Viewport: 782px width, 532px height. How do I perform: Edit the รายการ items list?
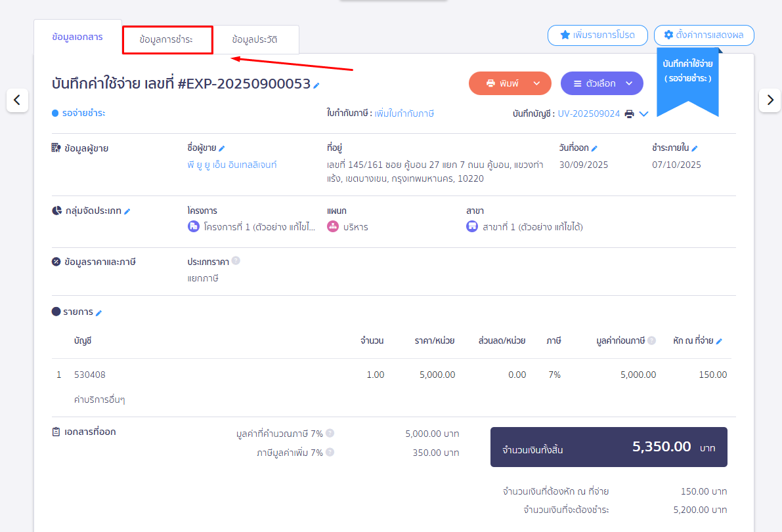pos(99,313)
